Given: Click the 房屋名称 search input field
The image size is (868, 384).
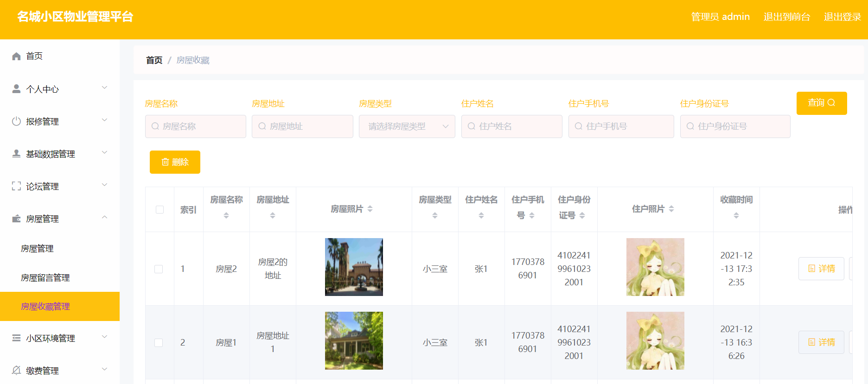Looking at the screenshot, I should pyautogui.click(x=196, y=126).
